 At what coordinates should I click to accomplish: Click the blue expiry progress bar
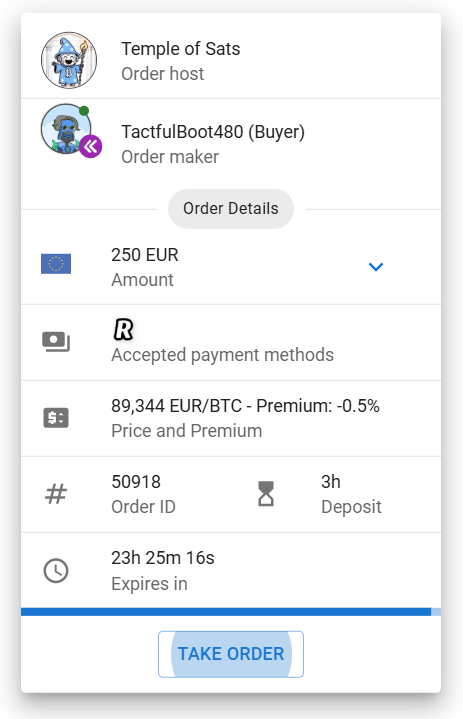pyautogui.click(x=231, y=612)
